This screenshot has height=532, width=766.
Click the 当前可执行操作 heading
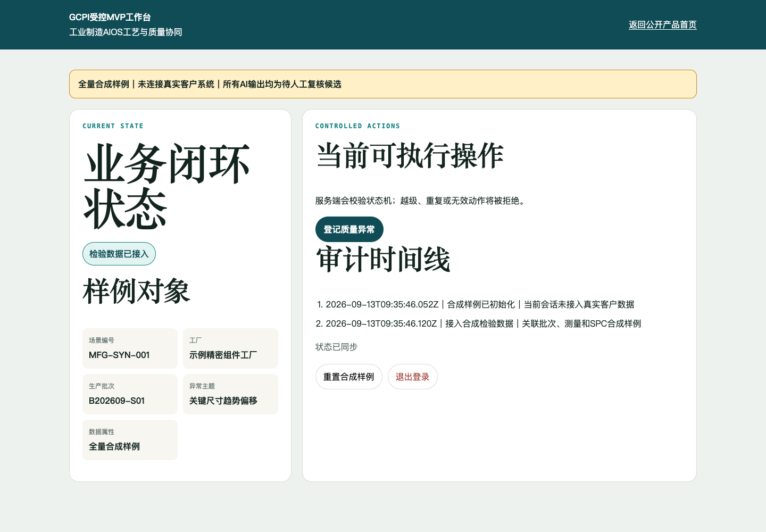click(410, 156)
